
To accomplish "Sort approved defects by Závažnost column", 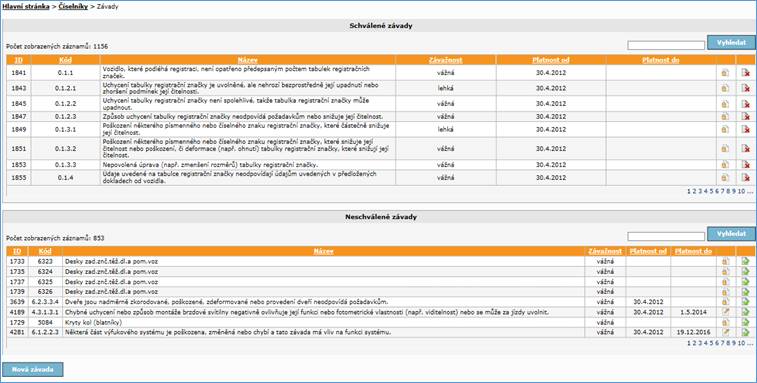I will click(x=445, y=60).
